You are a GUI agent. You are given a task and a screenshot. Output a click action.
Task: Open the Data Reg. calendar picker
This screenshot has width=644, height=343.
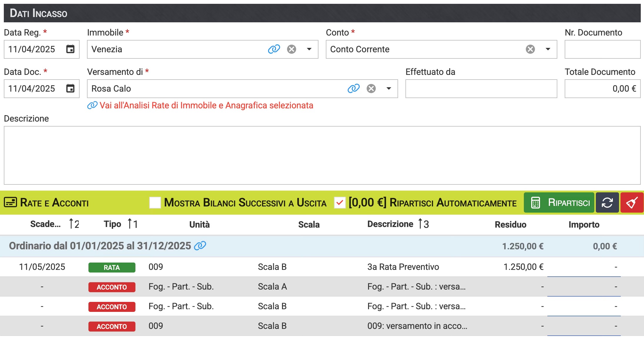[x=70, y=49]
